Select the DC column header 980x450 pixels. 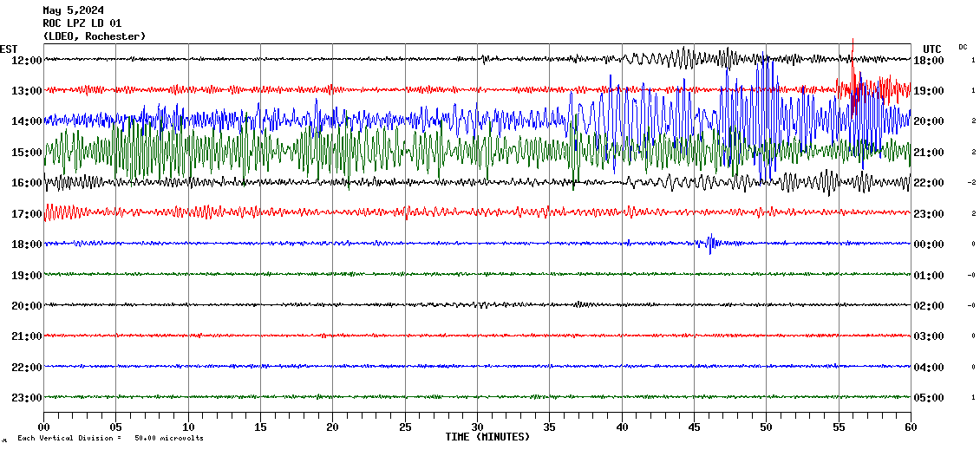point(963,47)
